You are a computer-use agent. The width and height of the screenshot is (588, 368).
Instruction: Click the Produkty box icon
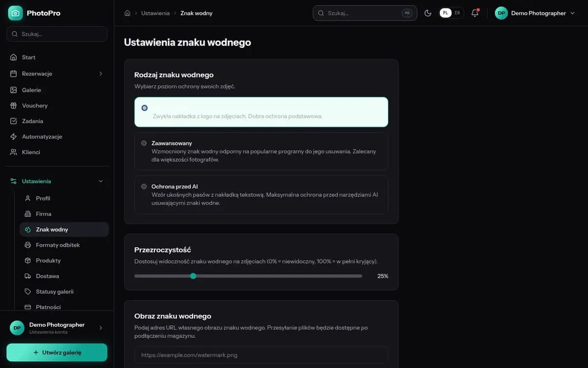pos(27,261)
